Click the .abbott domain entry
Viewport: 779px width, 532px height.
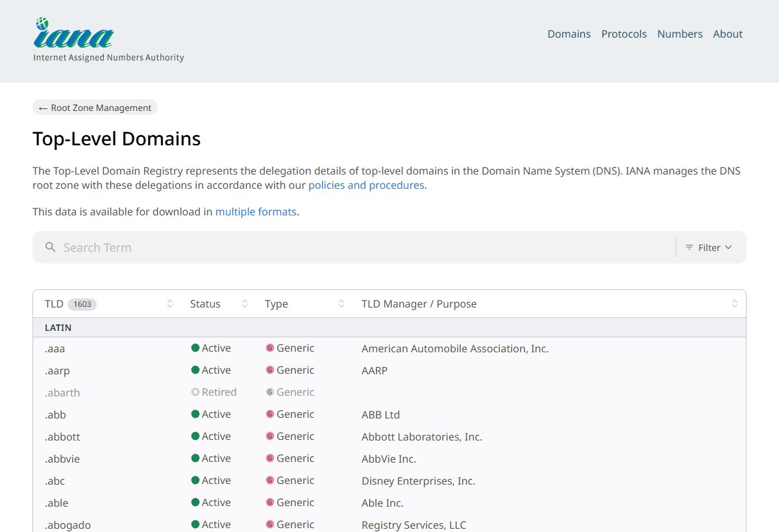tap(62, 437)
